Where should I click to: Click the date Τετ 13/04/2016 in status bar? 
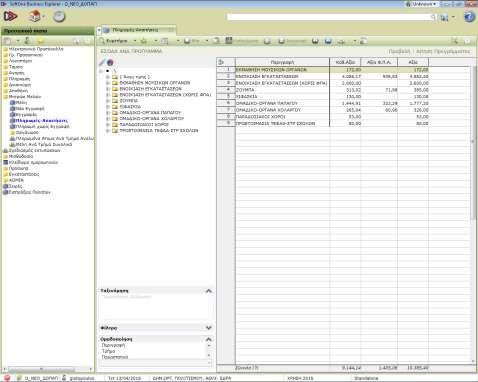(x=124, y=378)
